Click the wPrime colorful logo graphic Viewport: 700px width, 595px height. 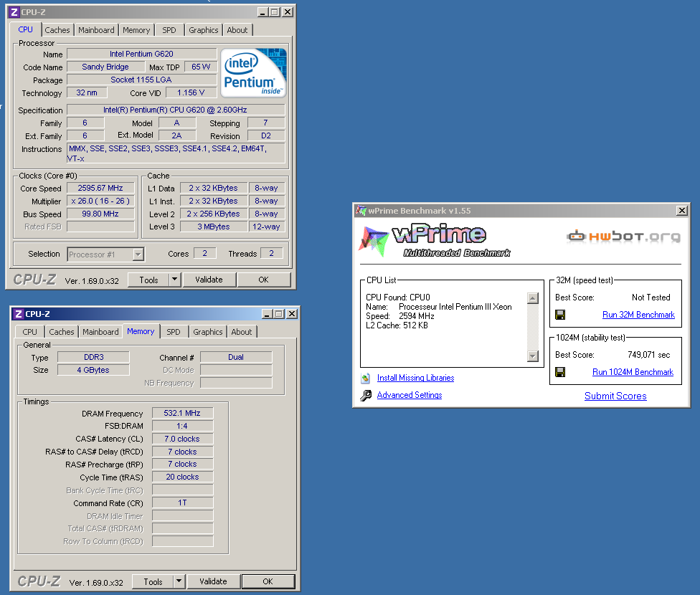(x=373, y=241)
